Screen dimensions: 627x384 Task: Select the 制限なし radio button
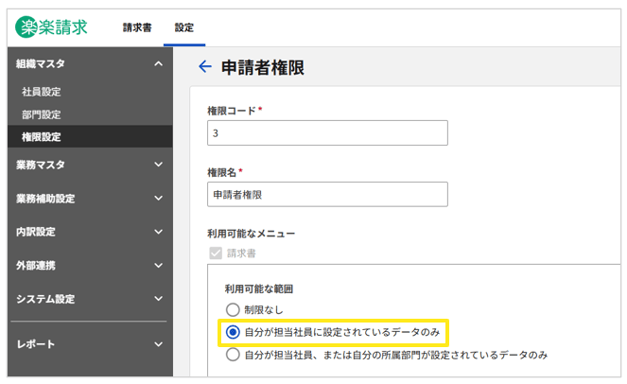pyautogui.click(x=233, y=310)
